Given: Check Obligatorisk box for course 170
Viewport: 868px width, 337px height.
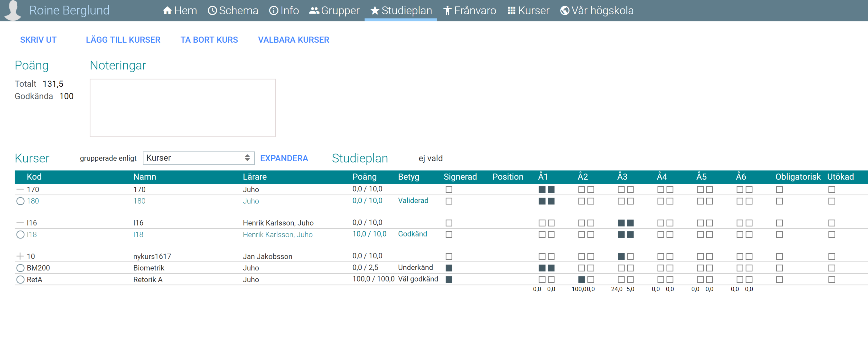Looking at the screenshot, I should (779, 190).
